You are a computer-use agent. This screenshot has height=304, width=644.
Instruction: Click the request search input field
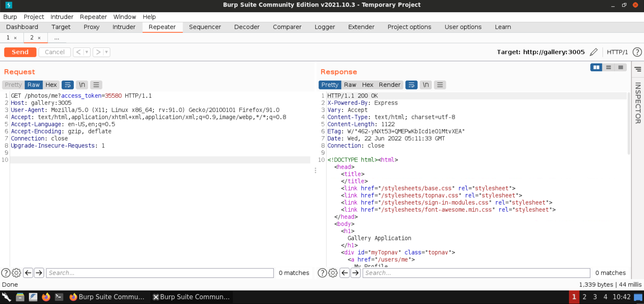point(160,273)
